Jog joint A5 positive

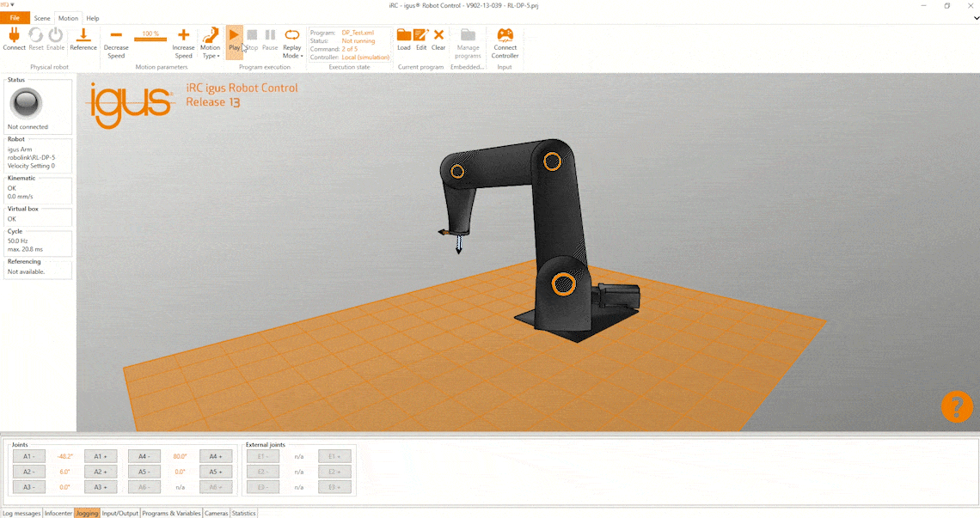[x=216, y=472]
